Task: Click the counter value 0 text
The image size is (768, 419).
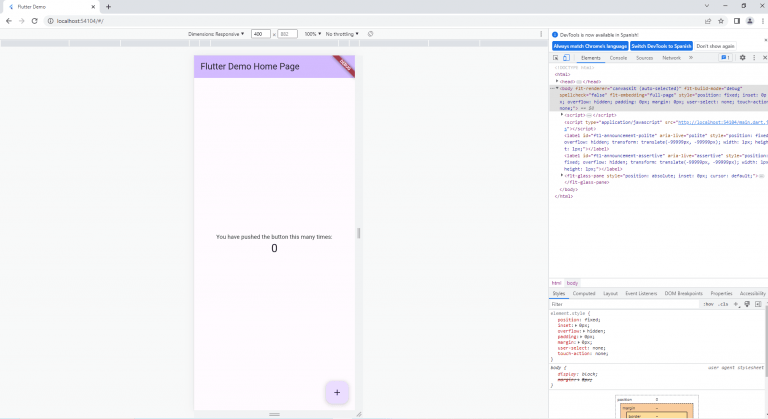Action: (x=274, y=248)
